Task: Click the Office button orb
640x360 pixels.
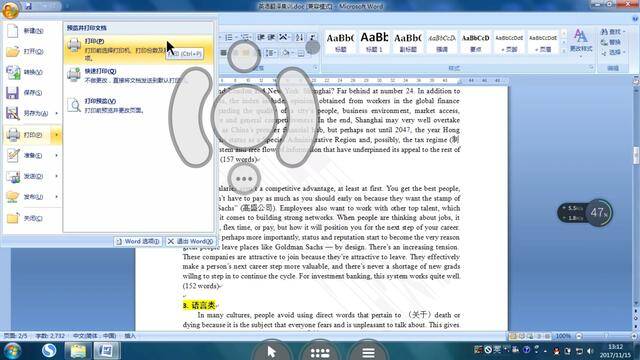Action: [10, 10]
